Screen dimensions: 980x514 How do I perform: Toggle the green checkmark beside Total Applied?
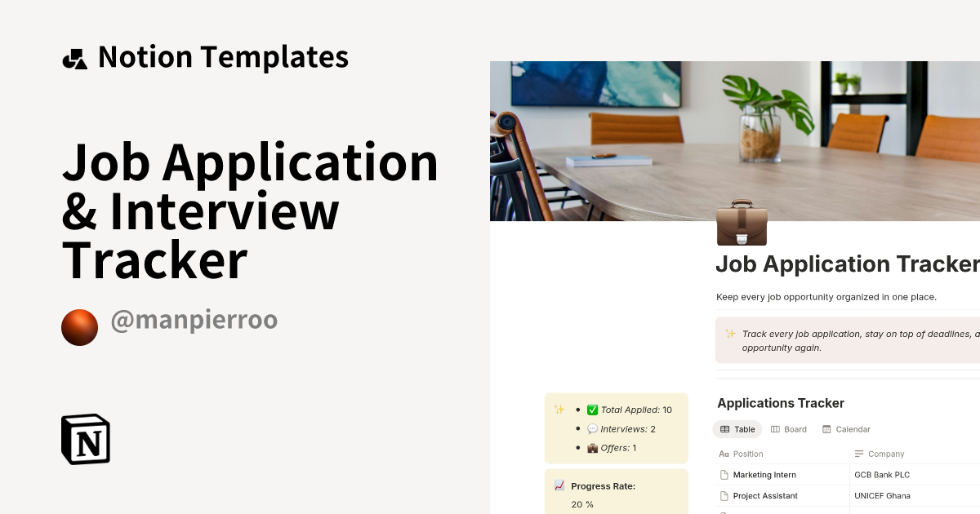point(593,409)
